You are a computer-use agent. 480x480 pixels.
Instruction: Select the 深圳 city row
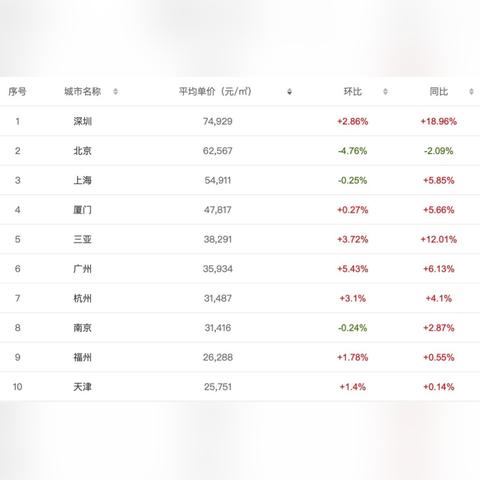pos(240,121)
